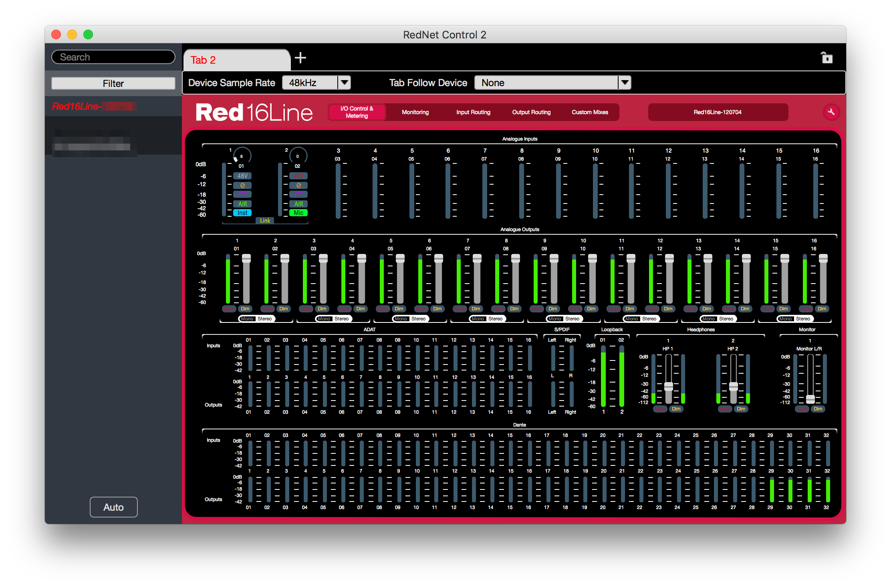Click the Auto button

(114, 507)
